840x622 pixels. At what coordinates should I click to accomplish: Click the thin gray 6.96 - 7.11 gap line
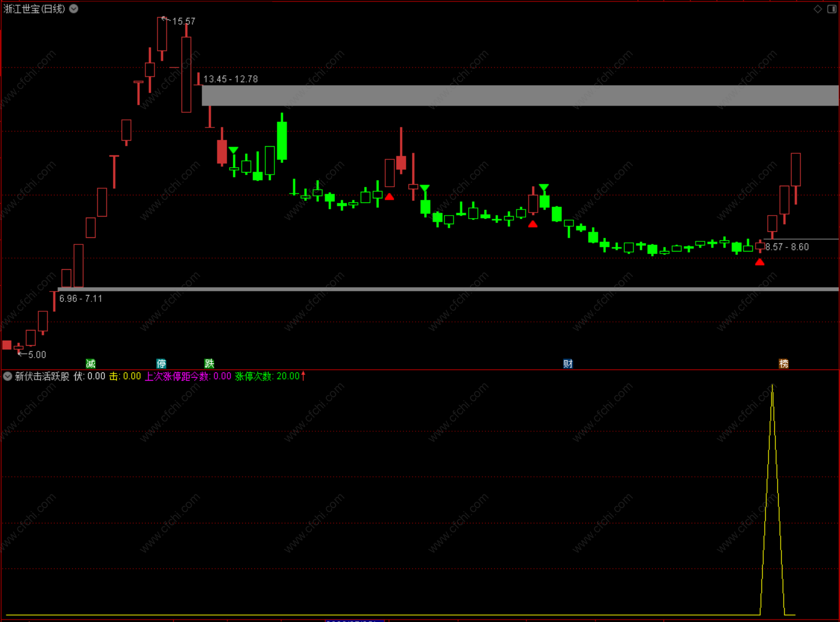448,289
